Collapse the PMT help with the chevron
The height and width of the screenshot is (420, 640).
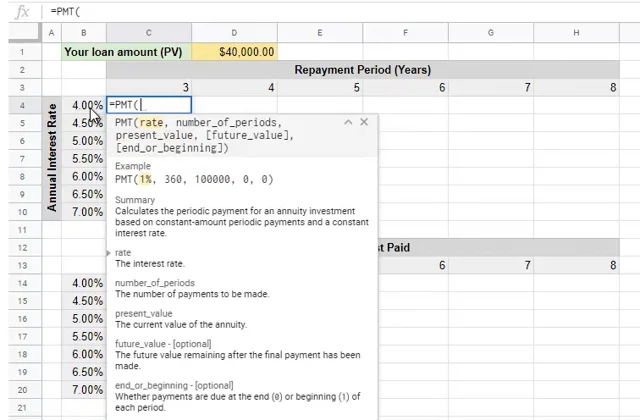[348, 122]
